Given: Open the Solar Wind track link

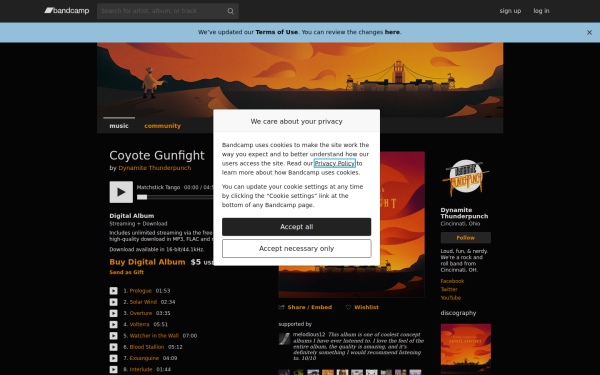Looking at the screenshot, I should [x=143, y=302].
